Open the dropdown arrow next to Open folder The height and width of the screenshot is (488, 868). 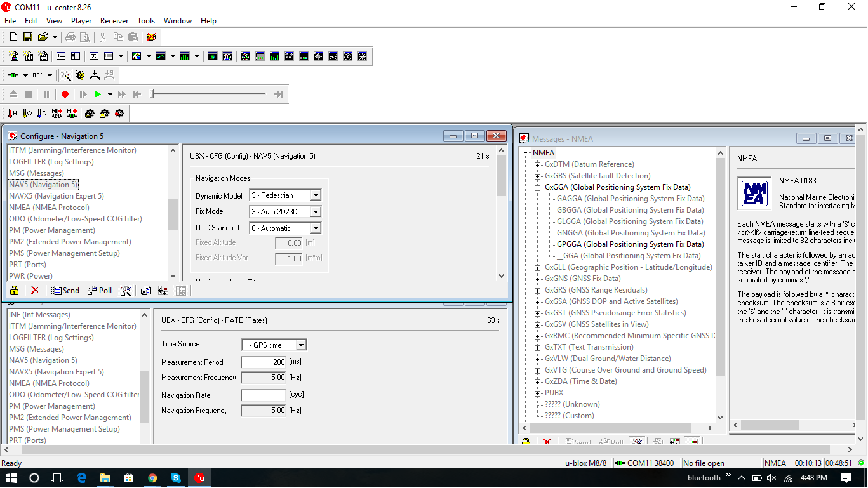pyautogui.click(x=55, y=37)
